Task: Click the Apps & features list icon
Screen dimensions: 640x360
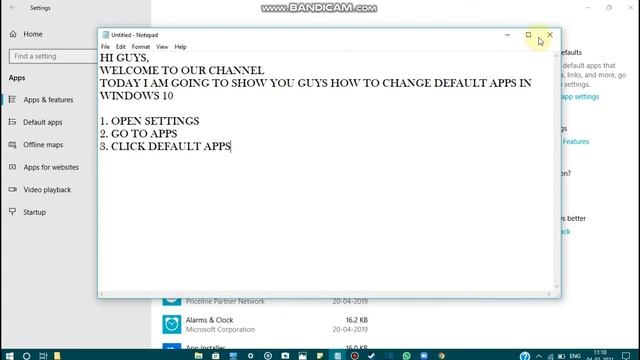Action: coord(13,100)
